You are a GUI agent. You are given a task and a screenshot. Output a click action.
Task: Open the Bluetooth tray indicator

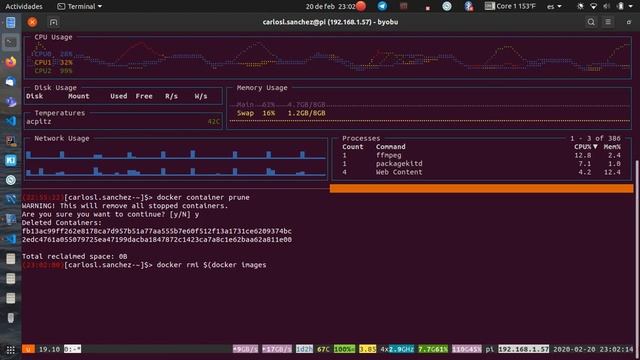(469, 6)
